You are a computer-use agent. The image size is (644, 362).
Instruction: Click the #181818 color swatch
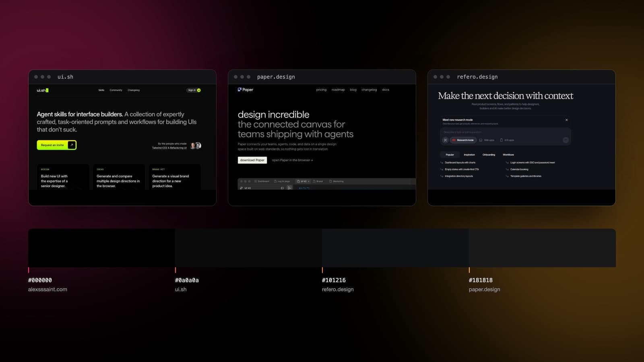point(542,248)
